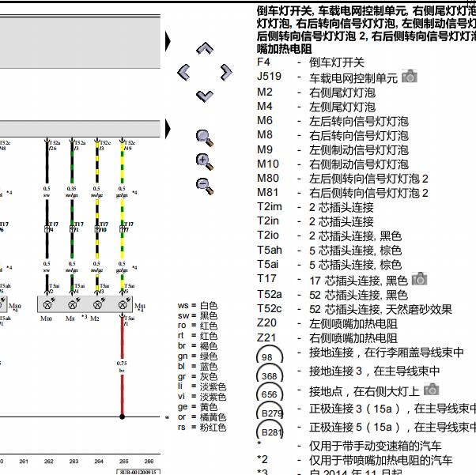Select the T2im 2芯插头连接 entry

315,207
